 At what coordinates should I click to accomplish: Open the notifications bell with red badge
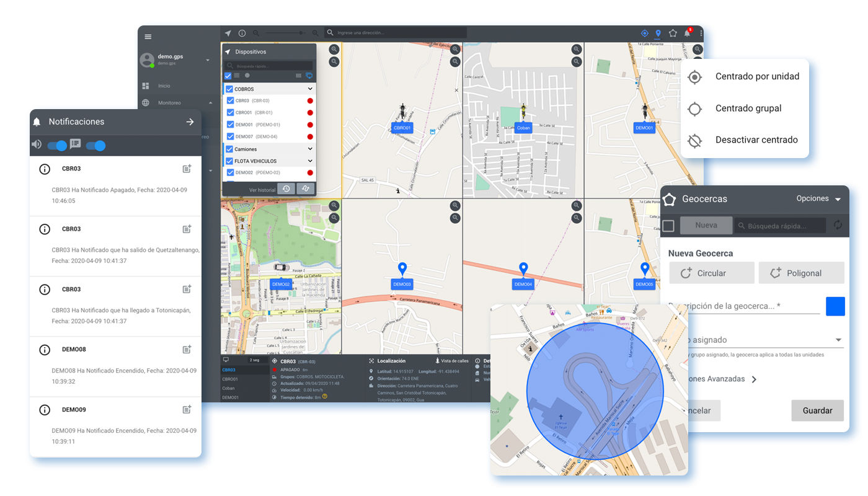[688, 33]
